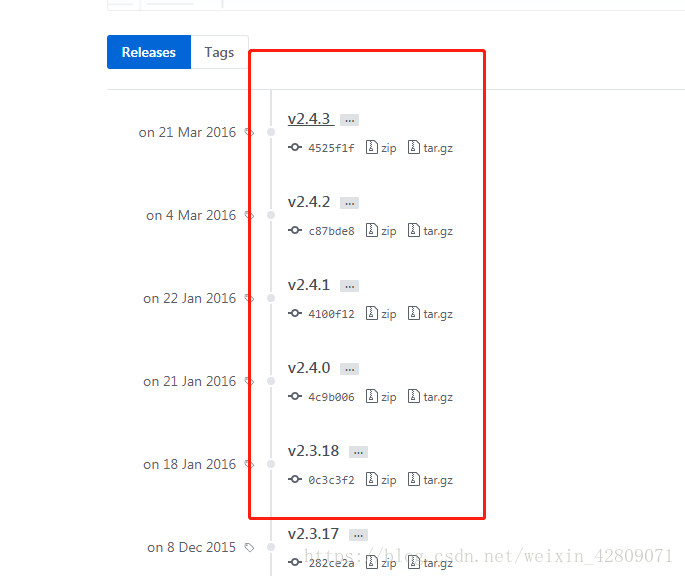Screen dimensions: 685x576
Task: Click the tag icon next to 8 Dec 2015
Action: (x=249, y=547)
